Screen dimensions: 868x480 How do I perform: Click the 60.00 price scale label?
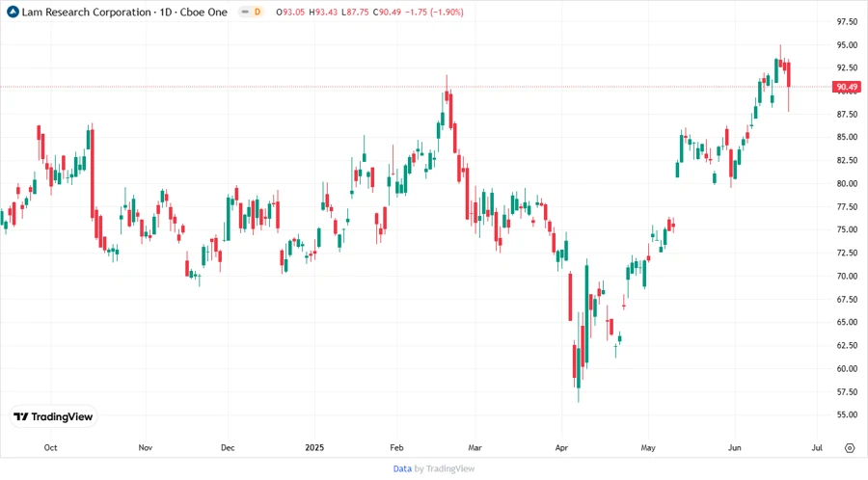tap(847, 368)
